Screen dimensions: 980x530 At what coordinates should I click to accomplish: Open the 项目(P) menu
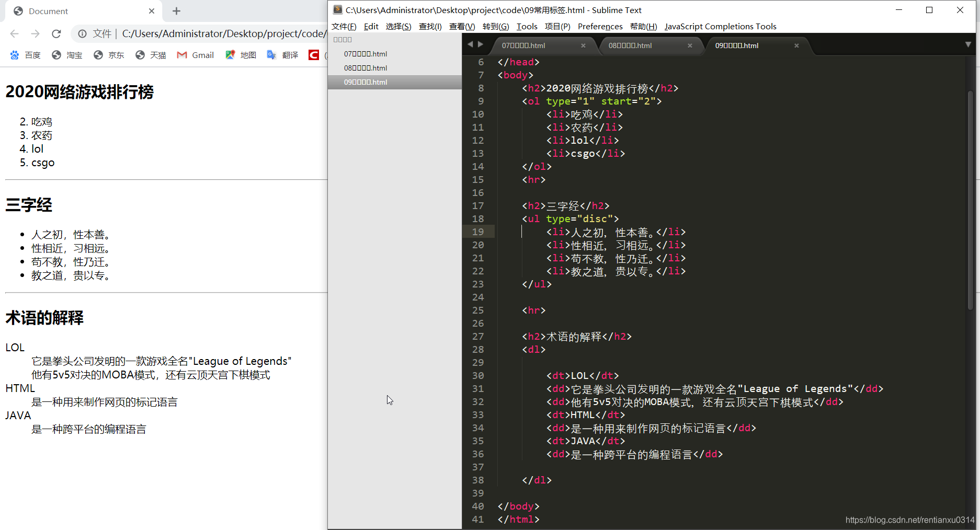557,27
